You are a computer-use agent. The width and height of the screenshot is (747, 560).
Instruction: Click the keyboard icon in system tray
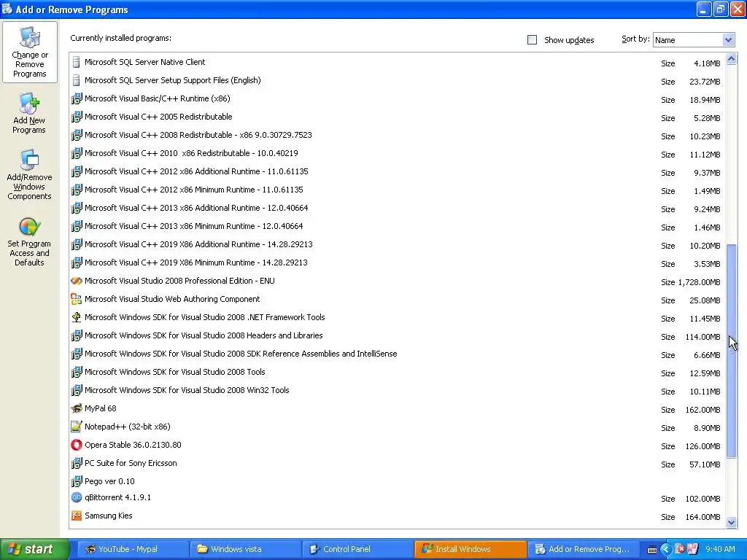pyautogui.click(x=652, y=550)
